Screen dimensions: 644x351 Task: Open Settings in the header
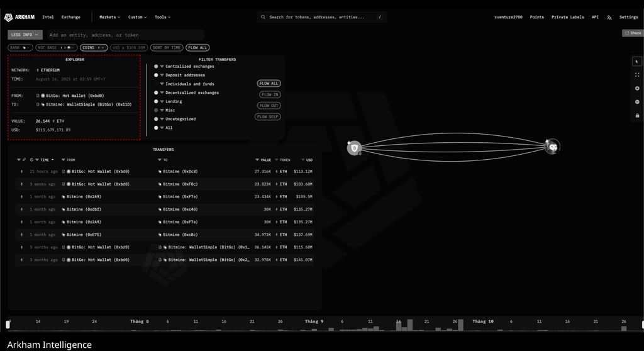tap(629, 17)
